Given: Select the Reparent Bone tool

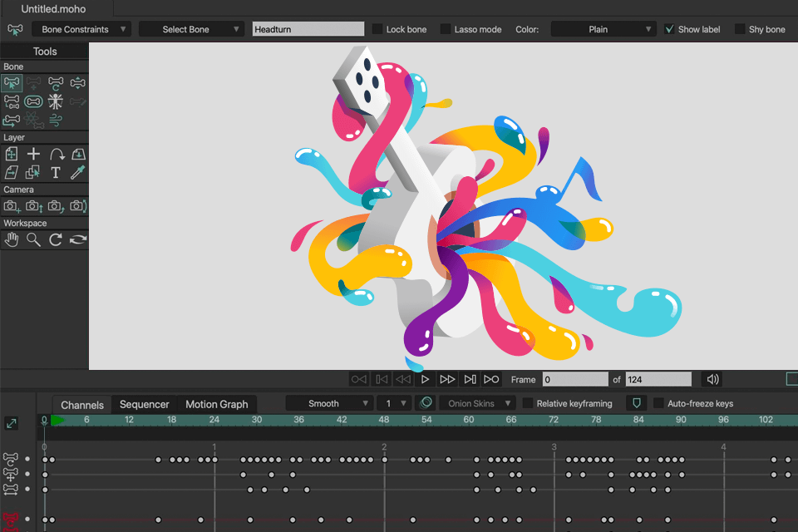Looking at the screenshot, I should click(12, 101).
